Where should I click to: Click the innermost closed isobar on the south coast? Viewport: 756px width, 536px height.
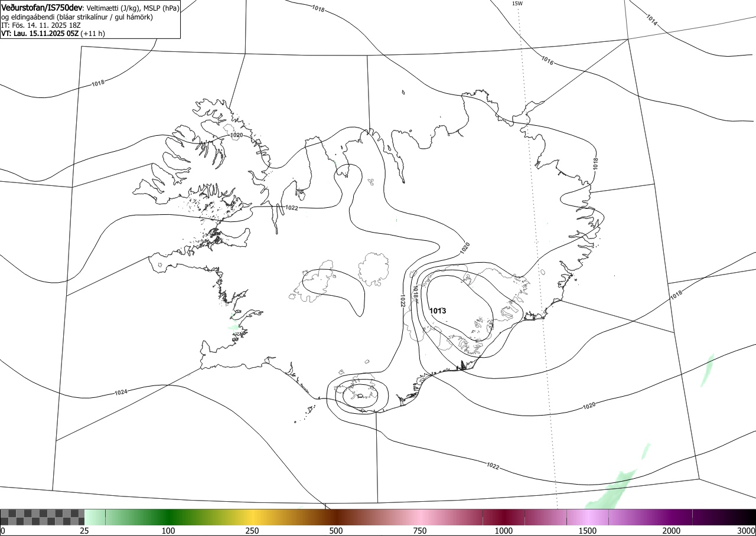pos(360,395)
